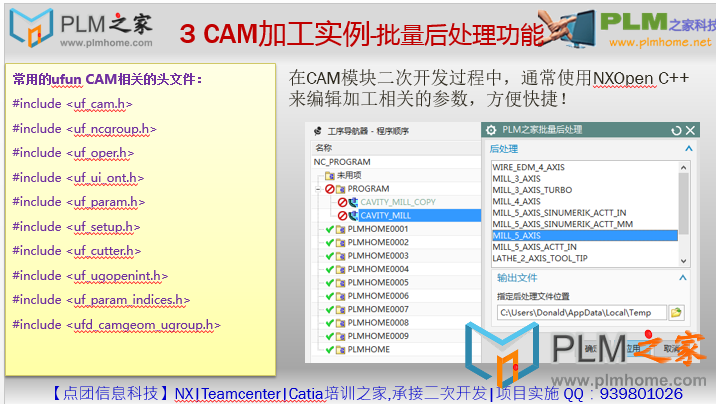
Task: Select MILL_4_AXIS postprocessor
Action: pos(516,201)
